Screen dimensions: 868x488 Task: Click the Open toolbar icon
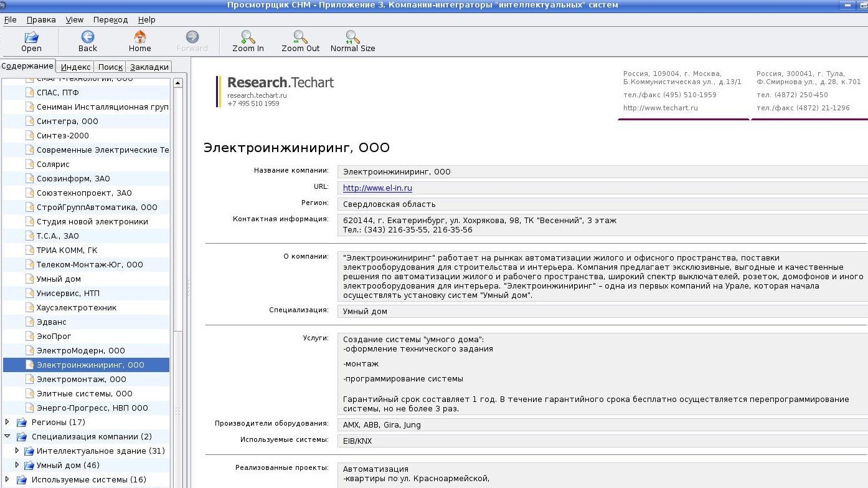click(31, 37)
